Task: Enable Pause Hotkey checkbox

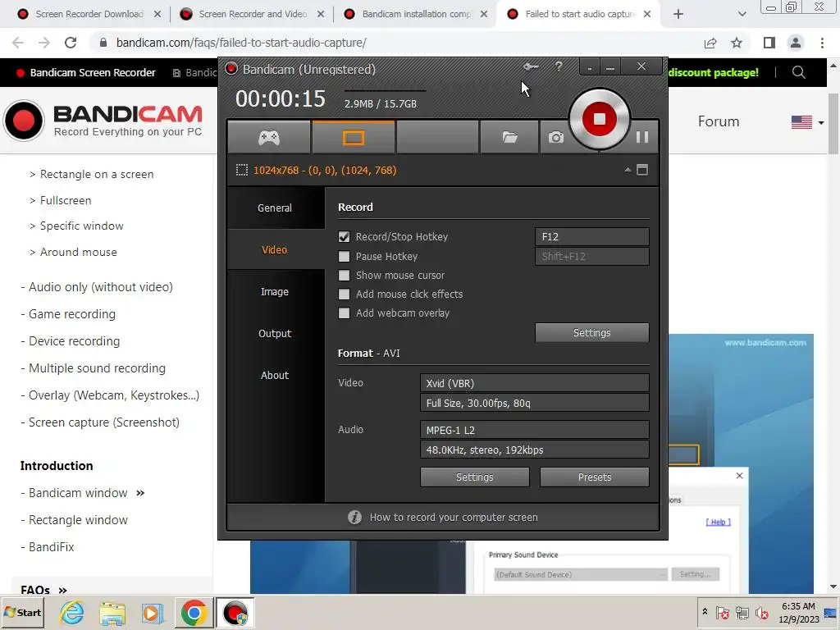Action: (344, 256)
